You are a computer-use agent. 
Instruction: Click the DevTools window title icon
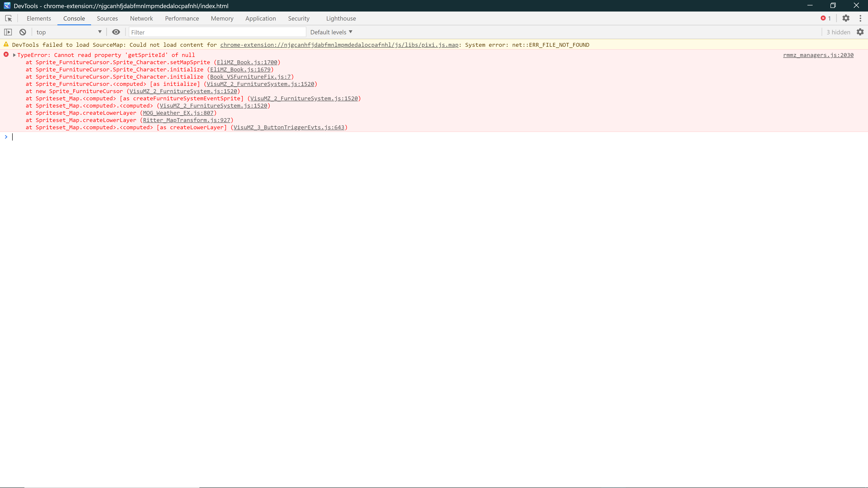coord(7,6)
